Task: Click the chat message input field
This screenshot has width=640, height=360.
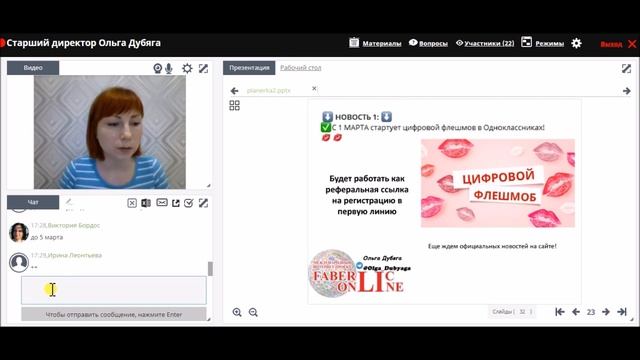Action: [x=114, y=290]
